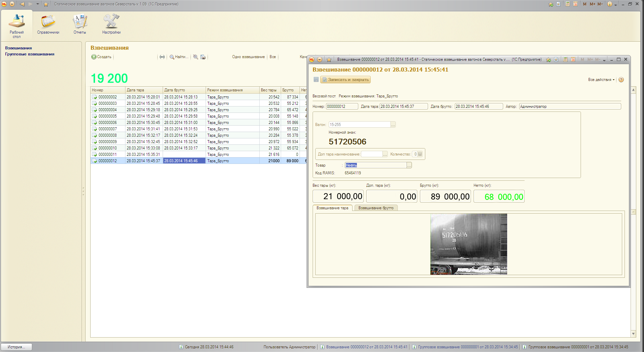Expand the Все действия menu
Screen dimensions: 644x352
tap(601, 80)
